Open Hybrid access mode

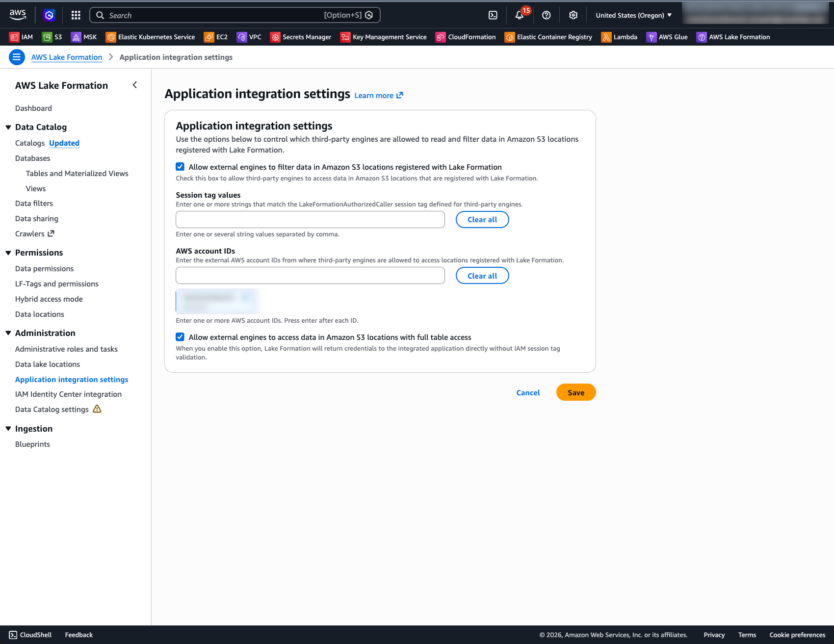(x=49, y=299)
